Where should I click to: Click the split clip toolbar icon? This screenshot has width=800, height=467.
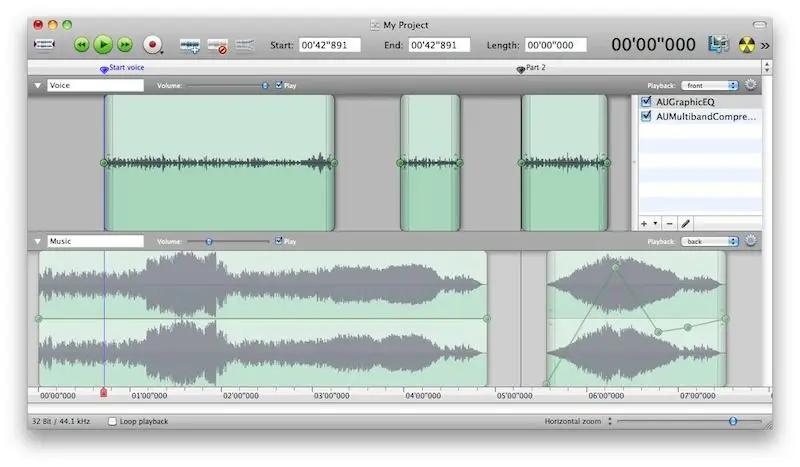245,45
